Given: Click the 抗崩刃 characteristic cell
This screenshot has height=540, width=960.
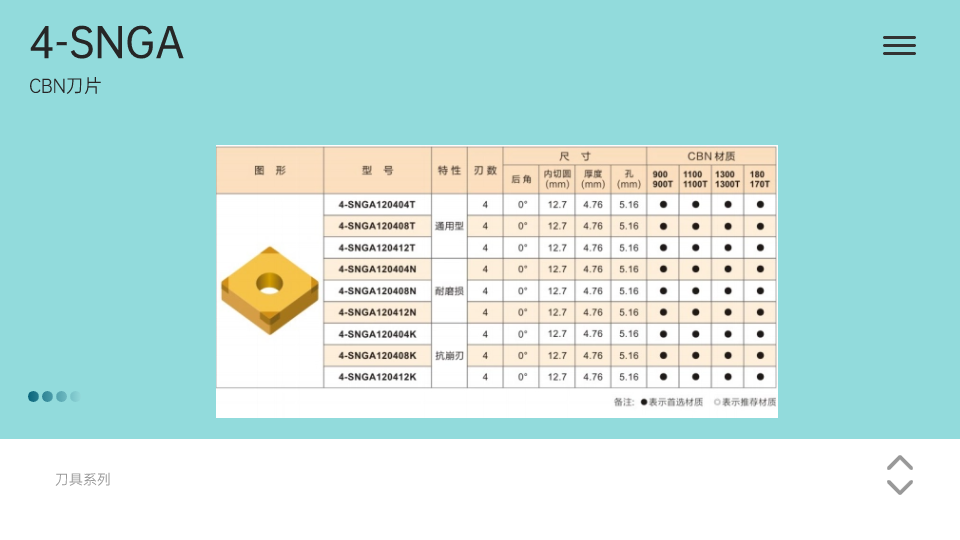Looking at the screenshot, I should [x=449, y=356].
